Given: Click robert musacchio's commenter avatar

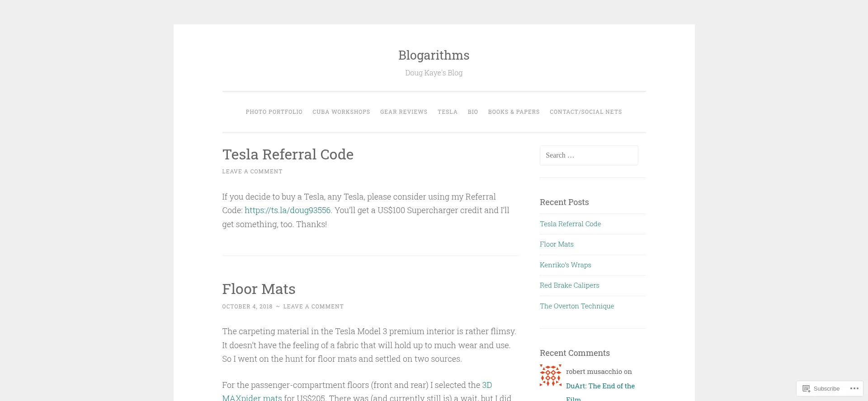Looking at the screenshot, I should point(550,375).
